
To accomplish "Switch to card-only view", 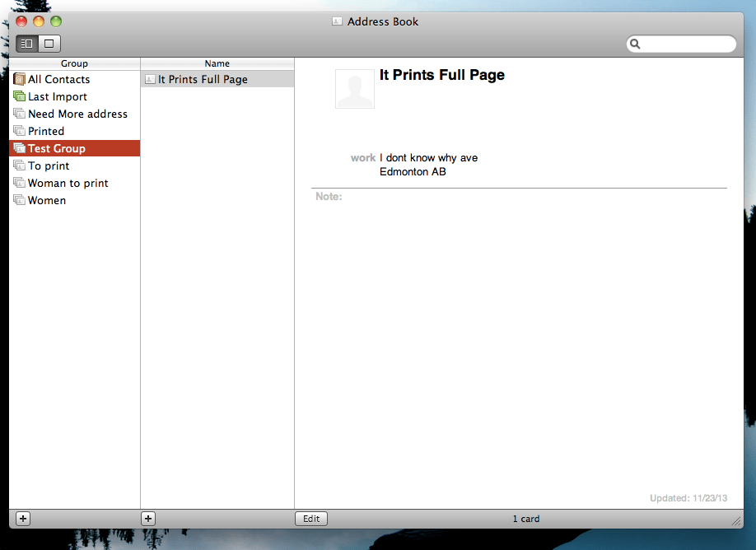I will pyautogui.click(x=48, y=43).
